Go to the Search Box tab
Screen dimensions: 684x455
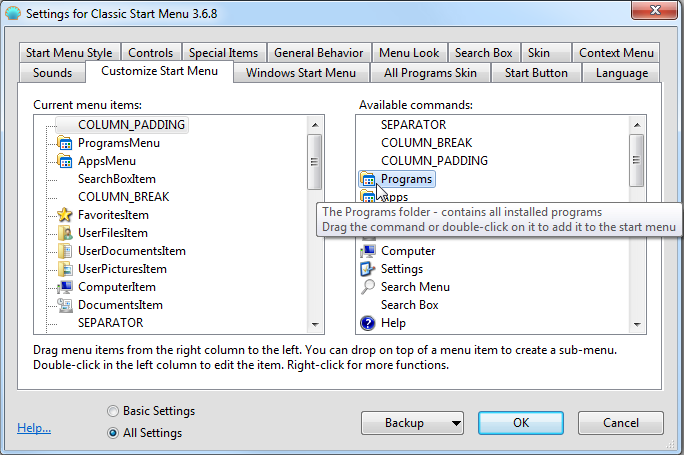tap(484, 53)
